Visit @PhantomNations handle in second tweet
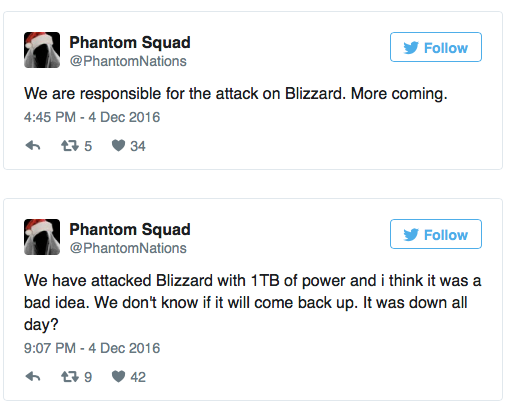 tap(128, 248)
